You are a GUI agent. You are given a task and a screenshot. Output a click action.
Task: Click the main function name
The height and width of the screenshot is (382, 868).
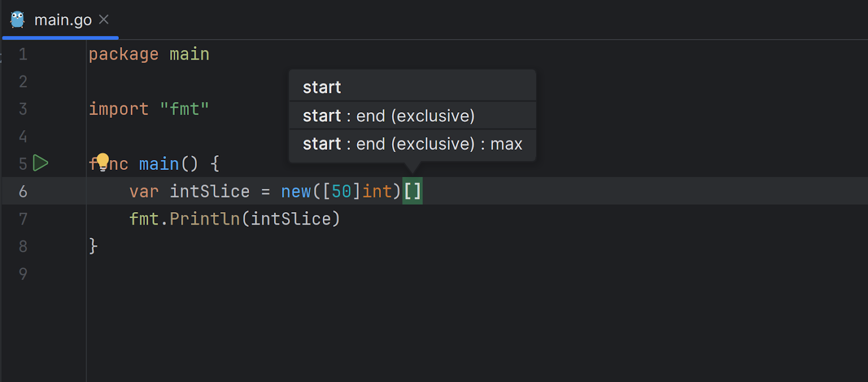(x=158, y=164)
